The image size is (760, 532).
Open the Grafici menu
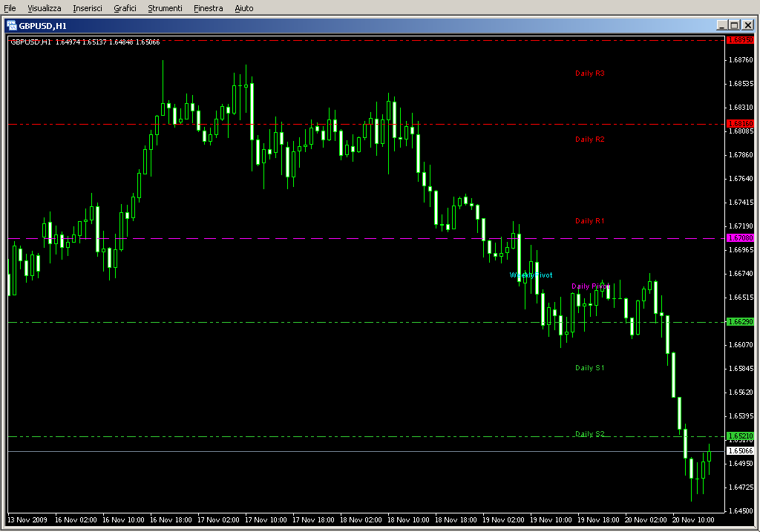(x=125, y=8)
